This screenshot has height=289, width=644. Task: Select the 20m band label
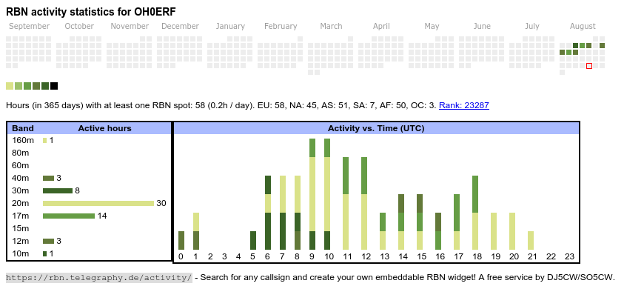[x=21, y=204]
